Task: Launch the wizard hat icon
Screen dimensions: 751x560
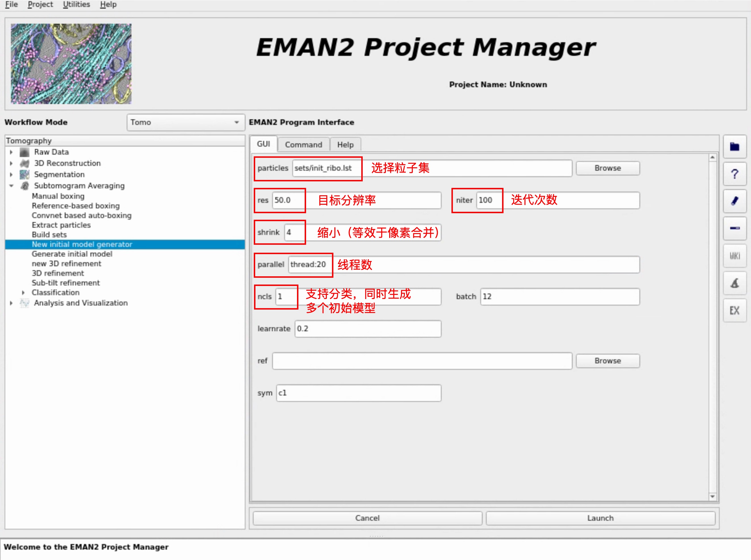Action: tap(735, 283)
